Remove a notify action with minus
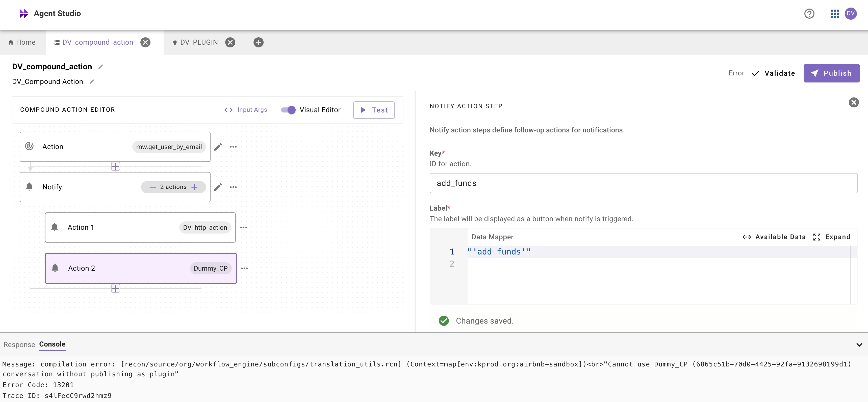This screenshot has height=402, width=868. coord(153,187)
